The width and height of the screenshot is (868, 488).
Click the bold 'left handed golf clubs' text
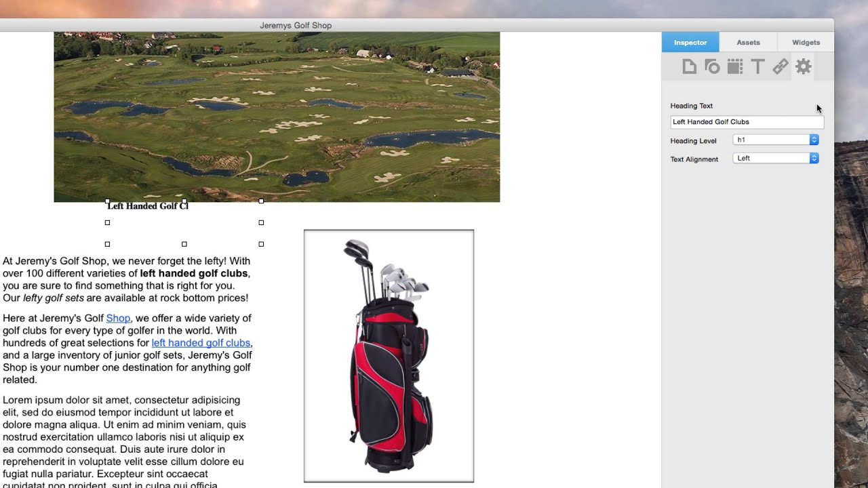[x=194, y=273]
